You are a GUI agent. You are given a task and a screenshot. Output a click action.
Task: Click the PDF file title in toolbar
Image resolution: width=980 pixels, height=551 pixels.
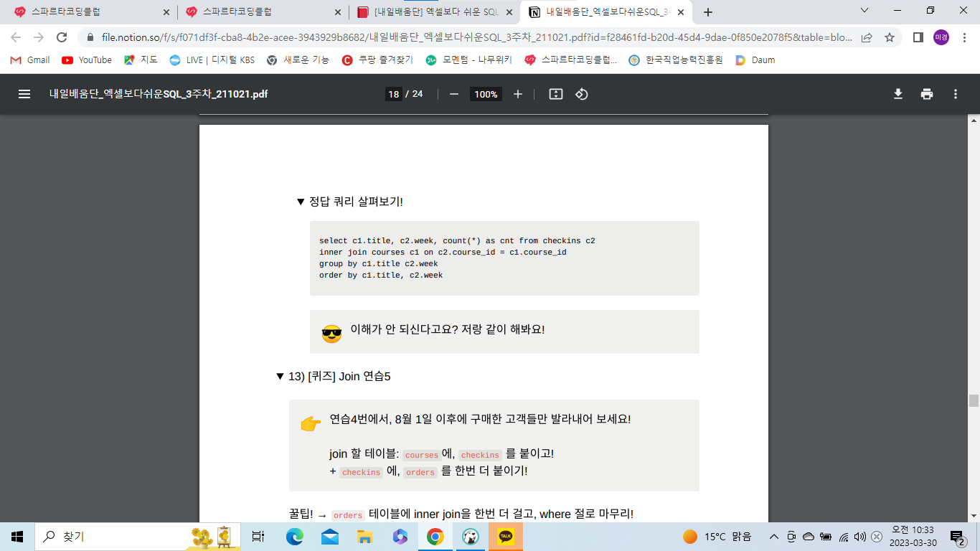[159, 94]
